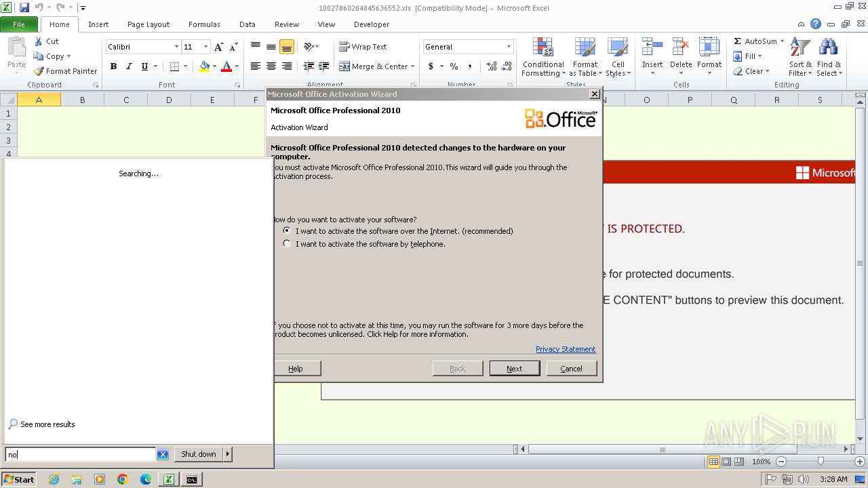Expand the Shut down options arrow
Image resolution: width=868 pixels, height=488 pixels.
coord(228,454)
